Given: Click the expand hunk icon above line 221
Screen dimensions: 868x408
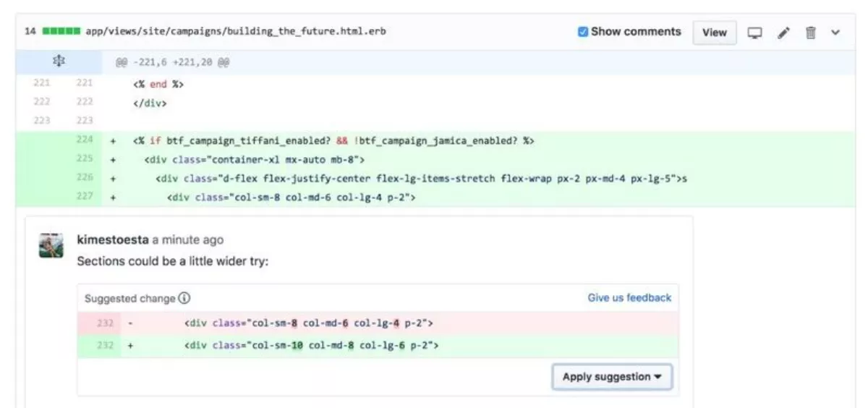Looking at the screenshot, I should [x=59, y=62].
